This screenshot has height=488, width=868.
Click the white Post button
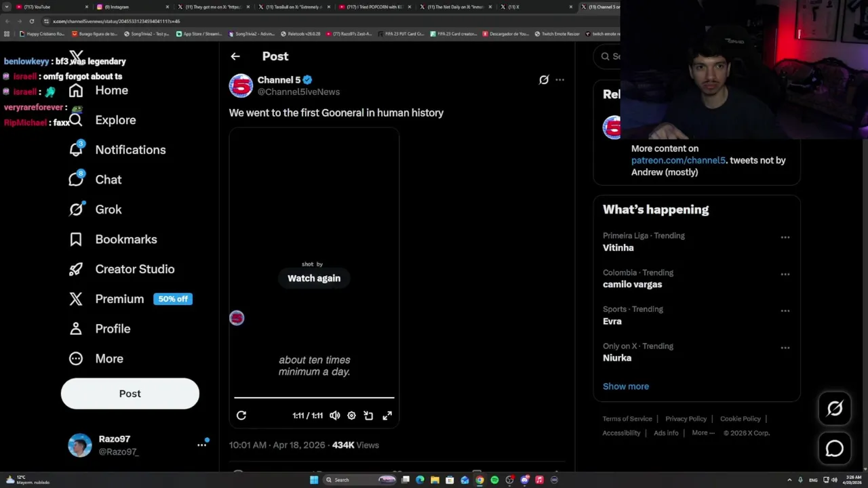pyautogui.click(x=130, y=394)
